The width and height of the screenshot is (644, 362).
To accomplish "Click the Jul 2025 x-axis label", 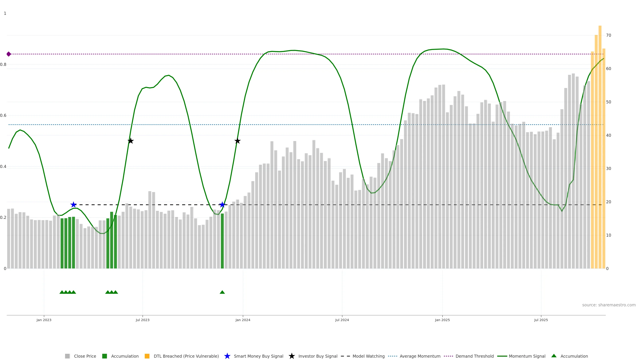I will coord(541,320).
